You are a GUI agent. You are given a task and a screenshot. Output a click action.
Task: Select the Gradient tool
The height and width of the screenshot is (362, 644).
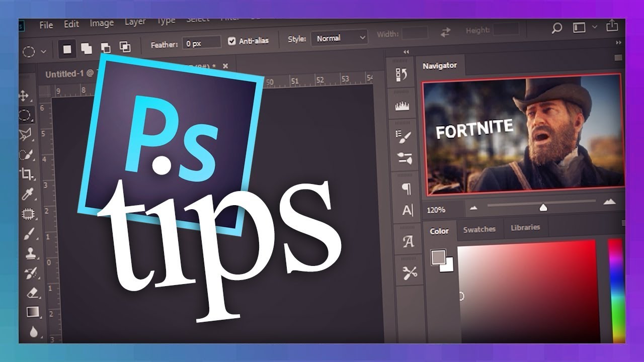pos(33,312)
